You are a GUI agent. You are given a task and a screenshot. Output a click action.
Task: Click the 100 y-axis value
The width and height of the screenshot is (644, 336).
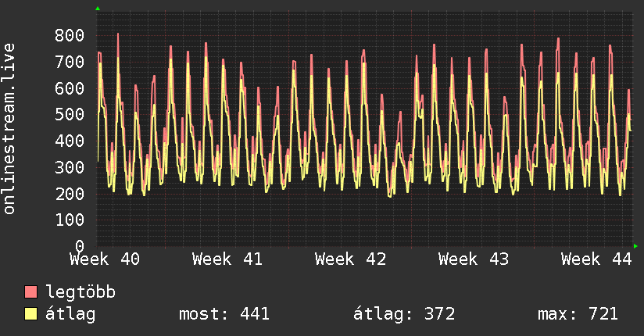pyautogui.click(x=70, y=220)
